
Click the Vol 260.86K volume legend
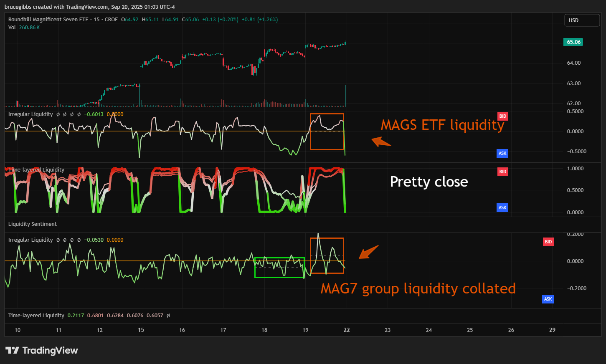pos(24,28)
